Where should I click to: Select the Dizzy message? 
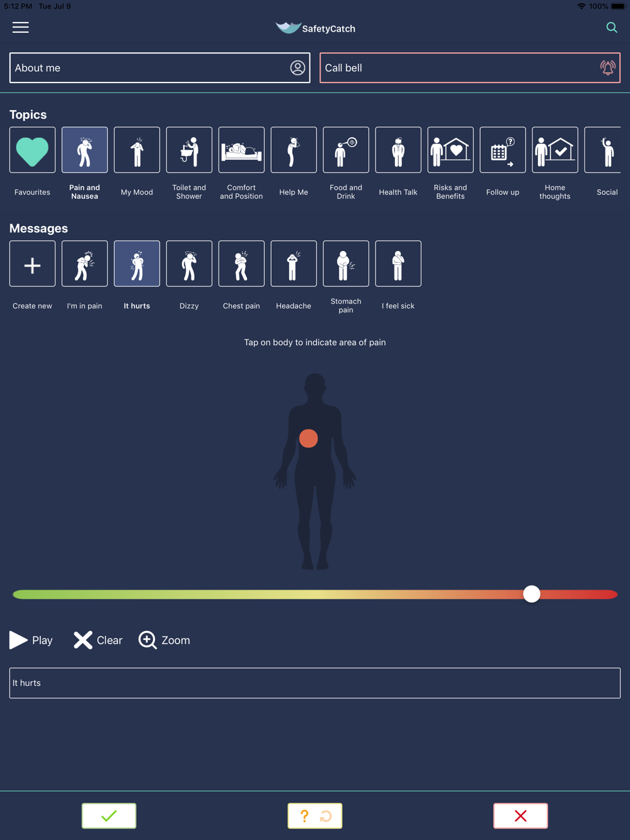tap(189, 264)
